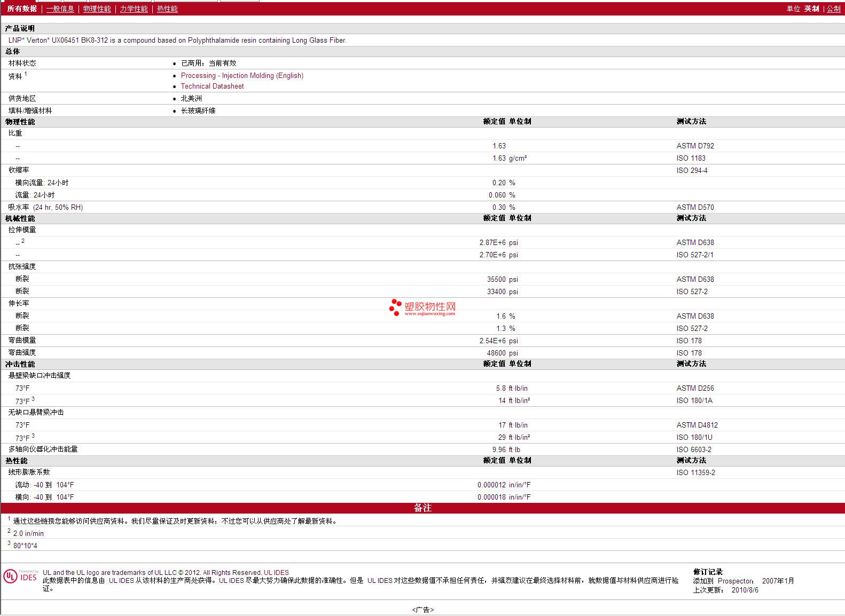Click the 机械性能 section header row

[422, 218]
